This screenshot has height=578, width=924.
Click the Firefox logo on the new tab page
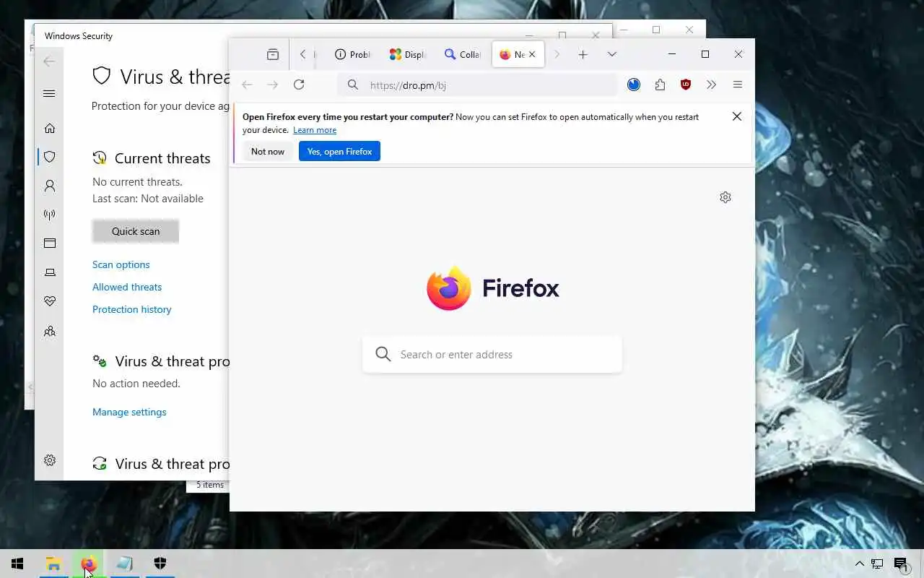[493, 288]
